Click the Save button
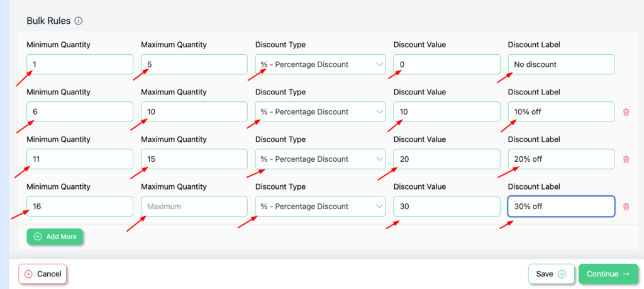 point(550,274)
